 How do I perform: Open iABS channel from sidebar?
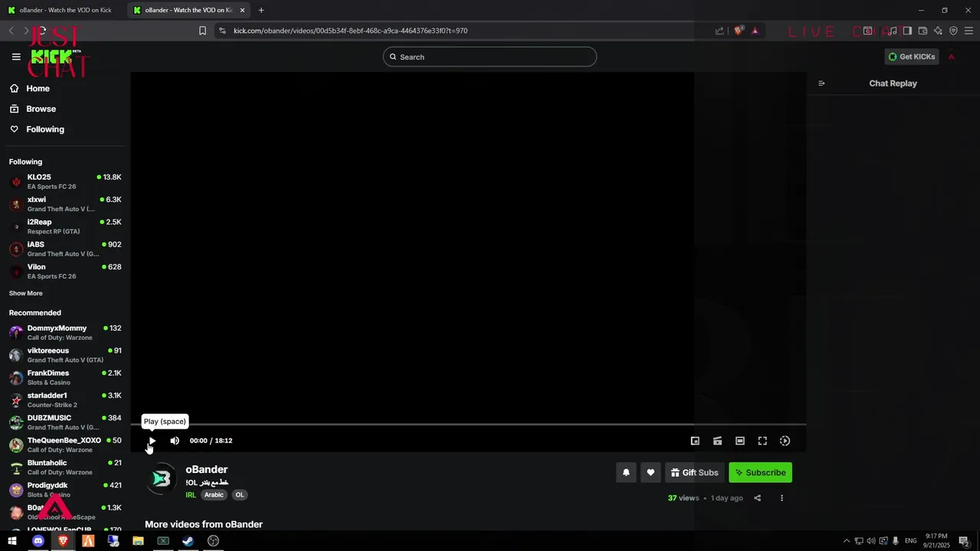(65, 249)
